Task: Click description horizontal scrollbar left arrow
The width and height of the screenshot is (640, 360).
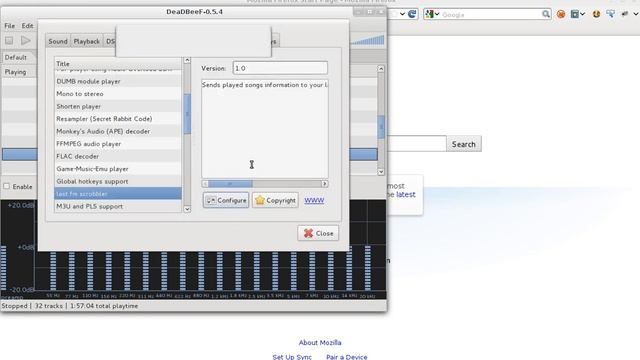Action: (x=205, y=184)
